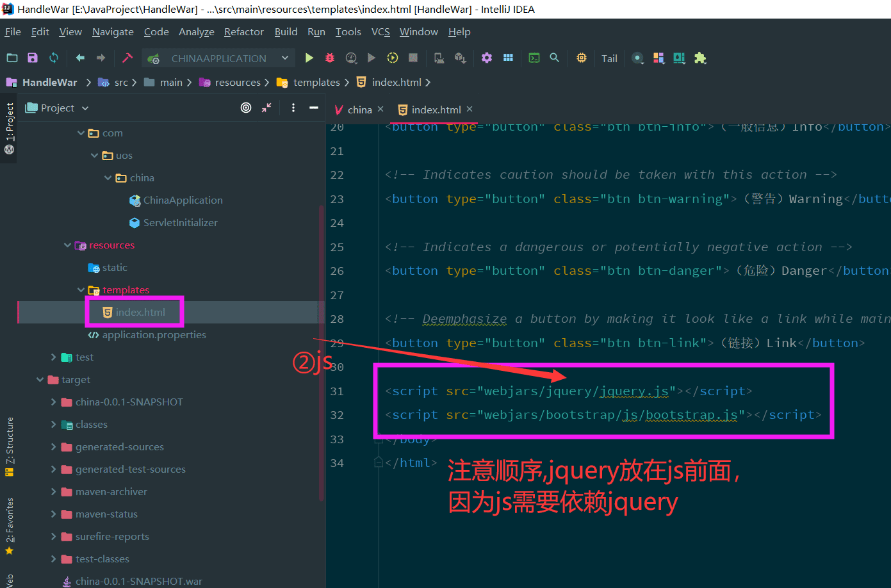This screenshot has width=891, height=588.
Task: Close the index.html editor tab
Action: click(470, 109)
